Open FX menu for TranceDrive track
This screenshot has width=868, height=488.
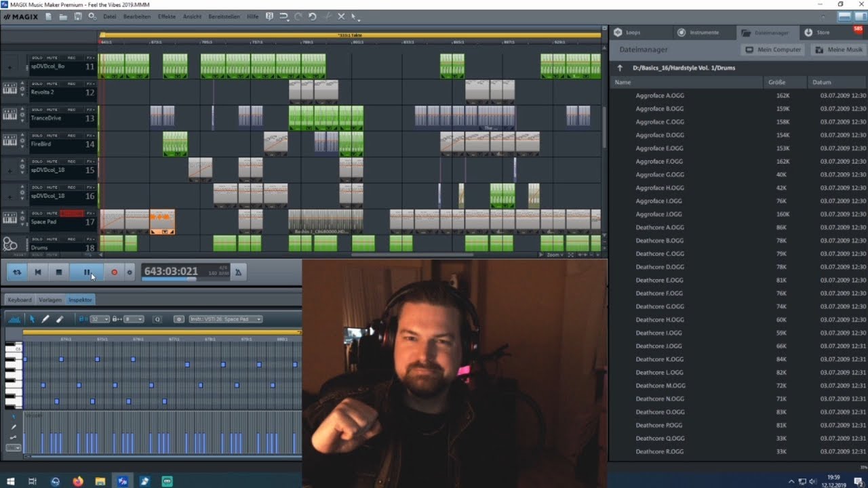[90, 109]
